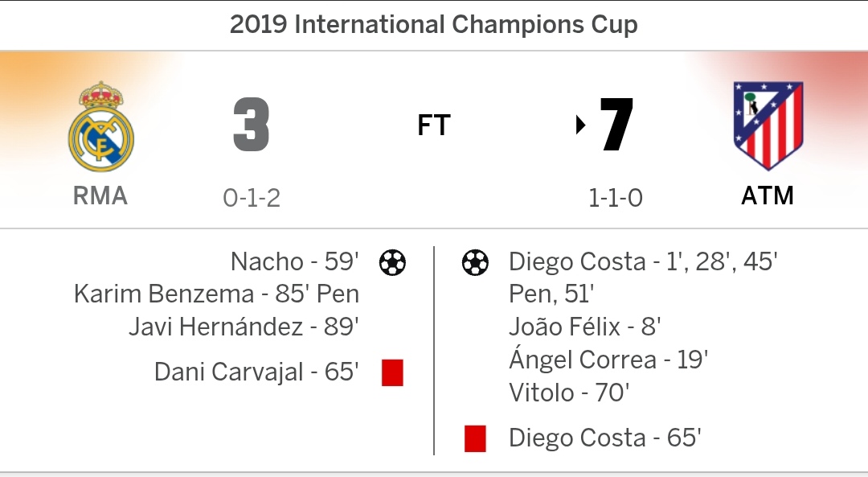The height and width of the screenshot is (477, 868).
Task: Click the soccer ball icon beside Nacho
Action: [x=392, y=262]
